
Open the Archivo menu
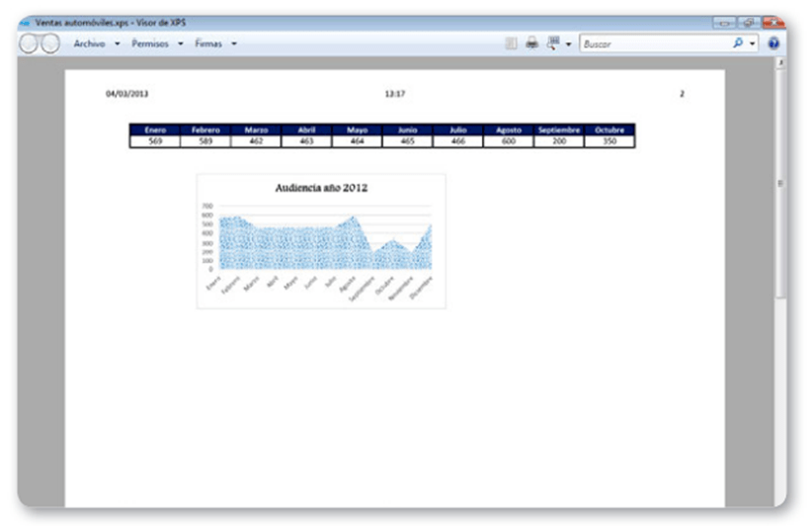click(x=89, y=44)
